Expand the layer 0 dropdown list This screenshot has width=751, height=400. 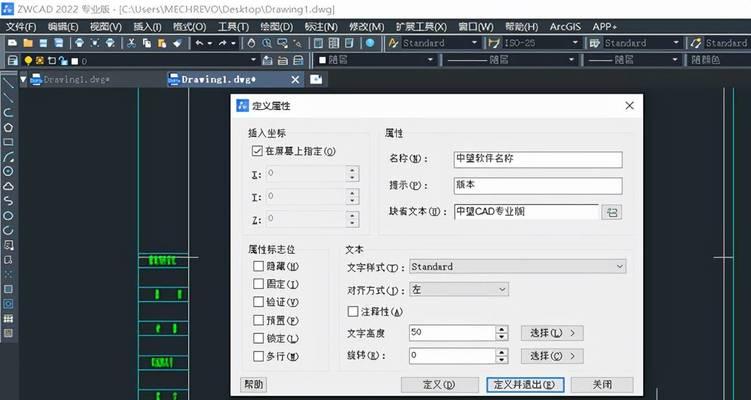pyautogui.click(x=254, y=60)
